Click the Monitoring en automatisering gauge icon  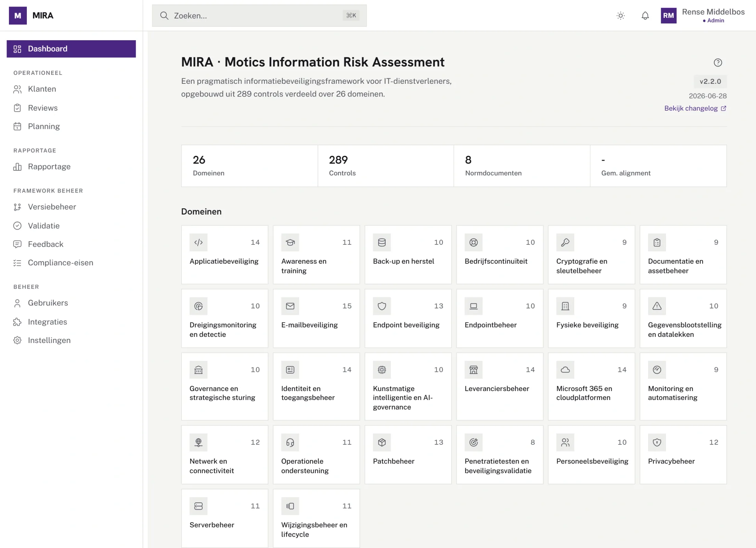(x=657, y=370)
